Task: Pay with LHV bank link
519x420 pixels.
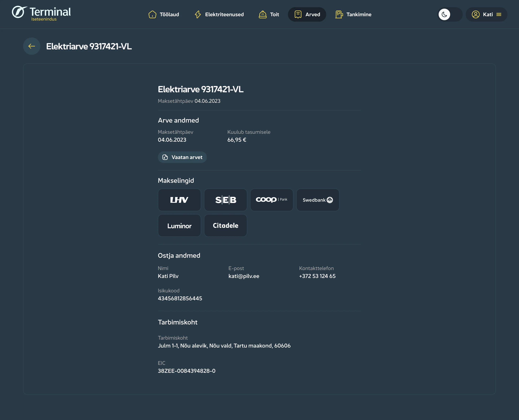Action: pyautogui.click(x=179, y=200)
